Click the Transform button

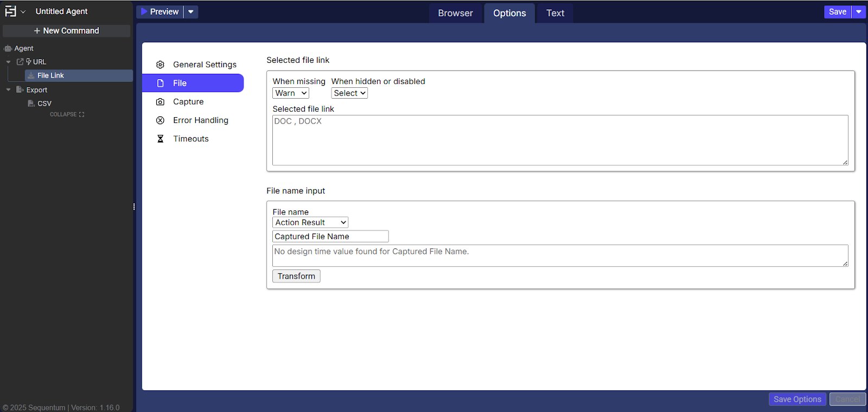click(x=296, y=276)
